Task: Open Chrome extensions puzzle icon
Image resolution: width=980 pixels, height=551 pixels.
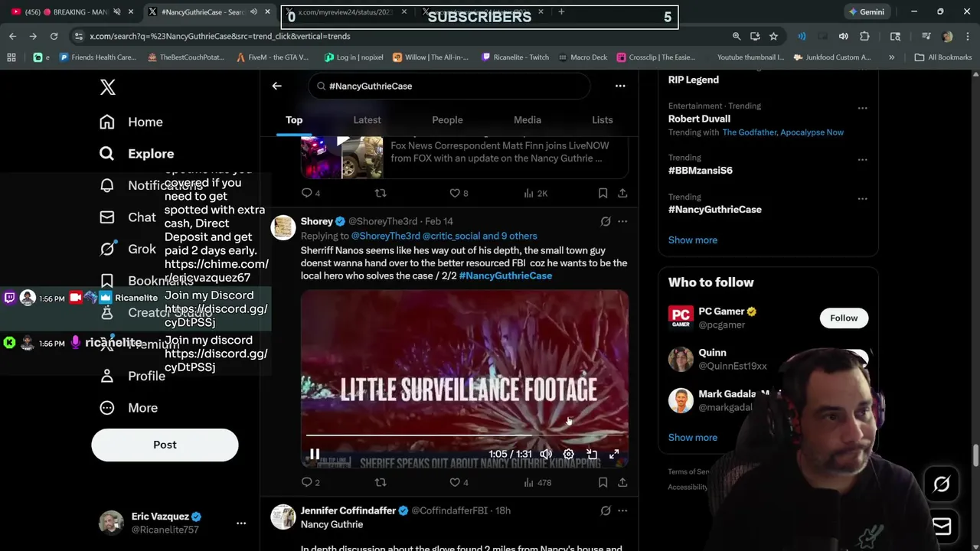Action: tap(864, 36)
